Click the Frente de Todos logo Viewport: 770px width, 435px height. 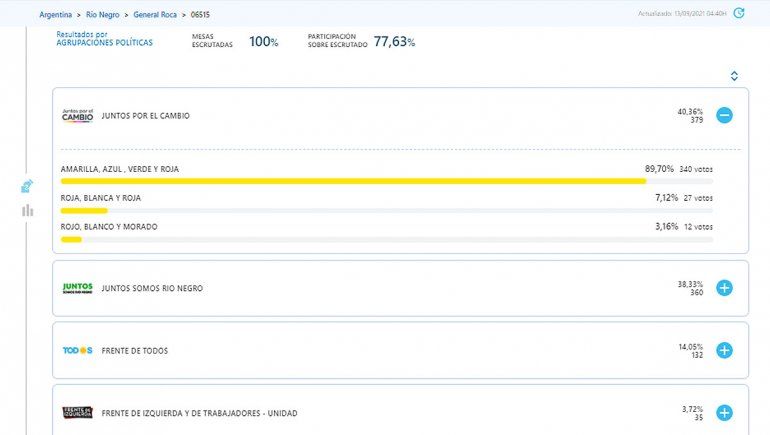[77, 351]
